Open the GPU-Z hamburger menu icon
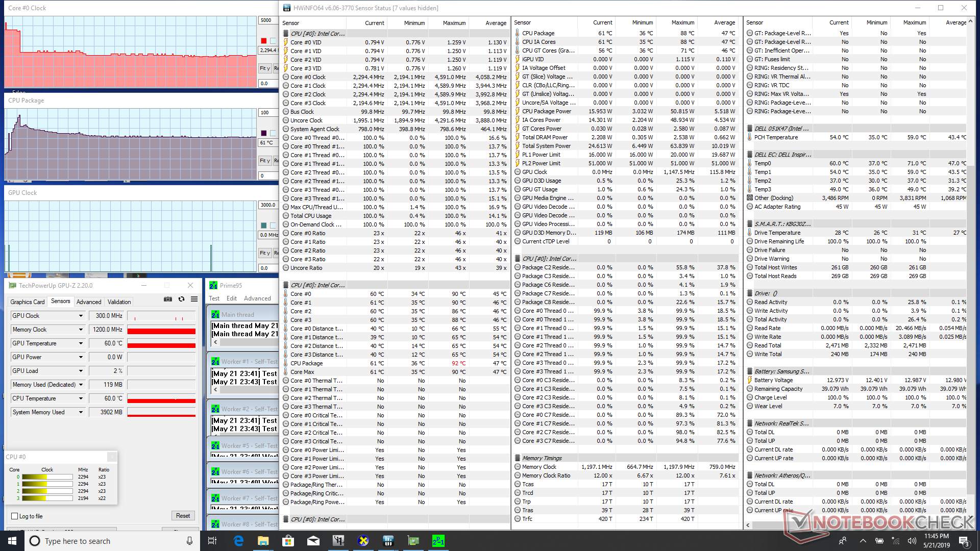 (x=194, y=299)
